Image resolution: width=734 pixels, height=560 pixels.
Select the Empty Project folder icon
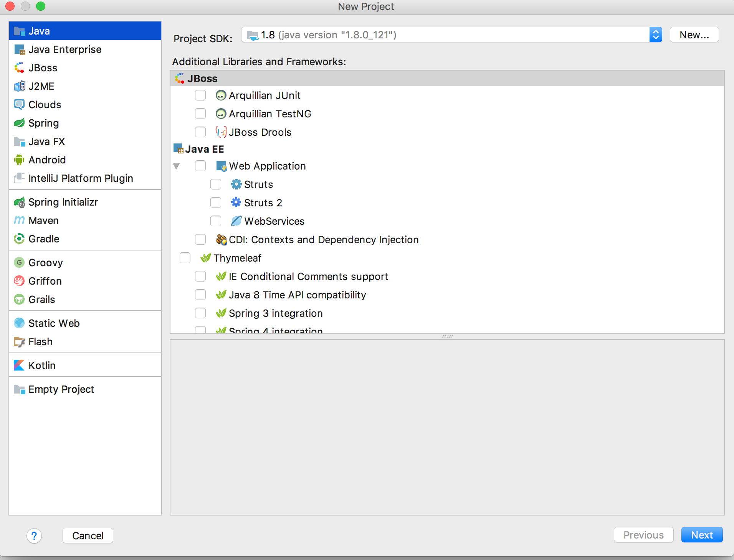tap(19, 389)
